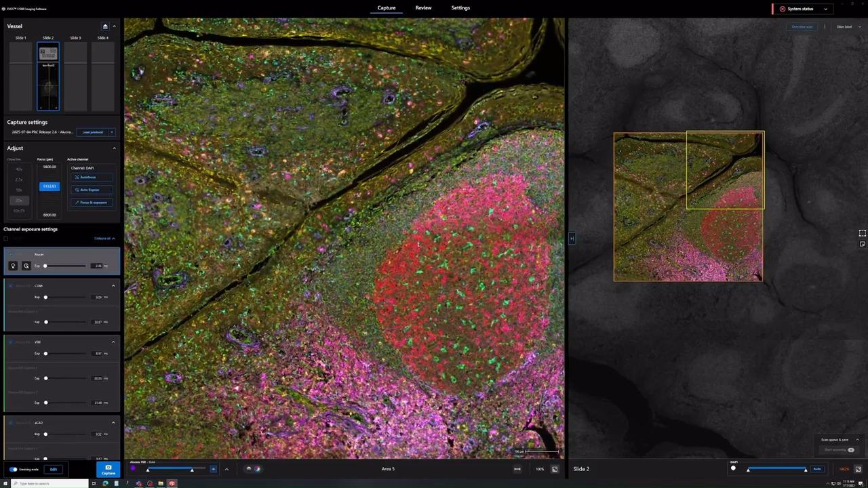The width and height of the screenshot is (868, 488).
Task: Click the Capture camera button
Action: [108, 469]
